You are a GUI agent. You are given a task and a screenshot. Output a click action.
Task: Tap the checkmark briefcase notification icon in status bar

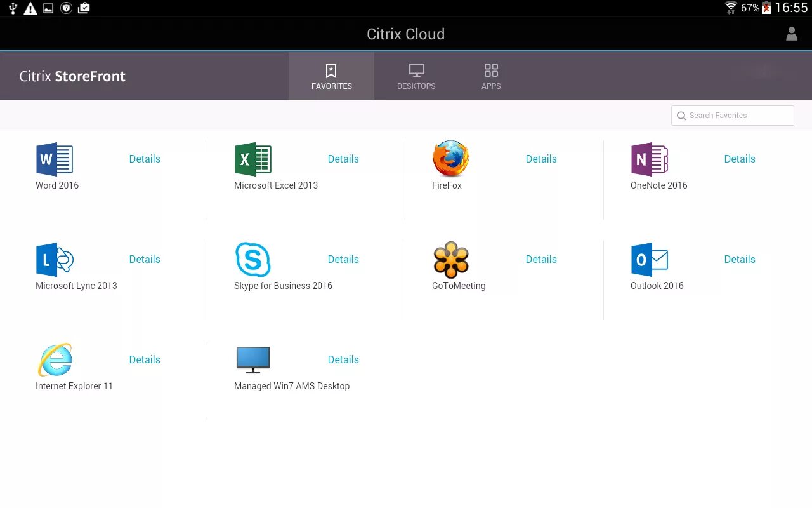coord(84,8)
